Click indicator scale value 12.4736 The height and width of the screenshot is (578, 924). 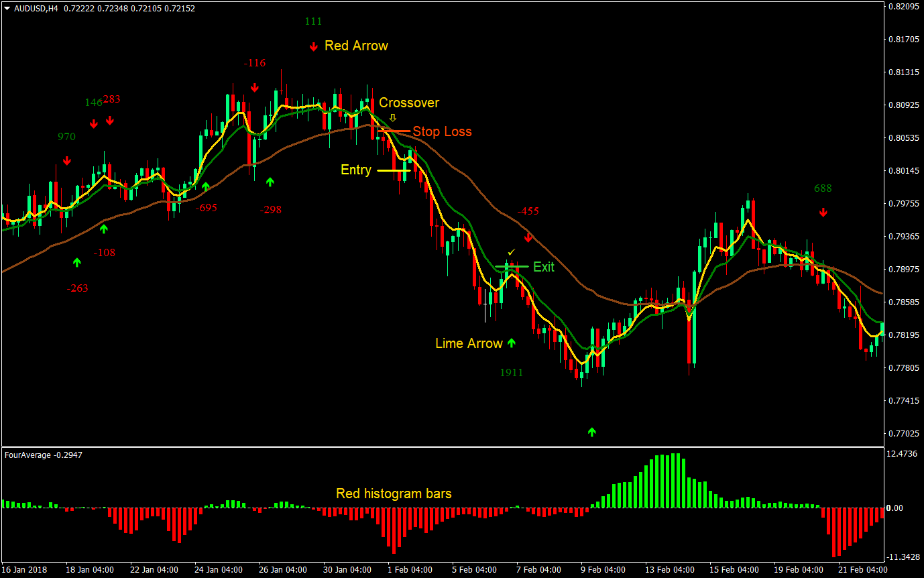tap(902, 454)
